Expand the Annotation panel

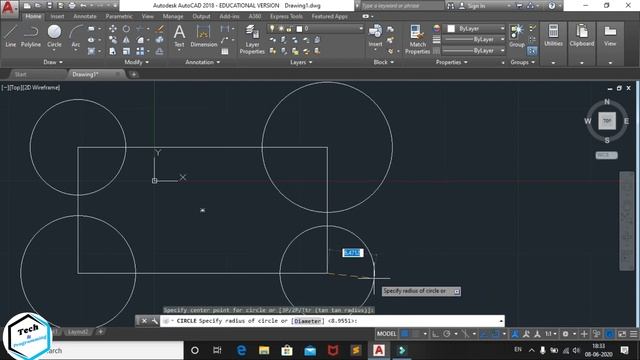coord(202,62)
